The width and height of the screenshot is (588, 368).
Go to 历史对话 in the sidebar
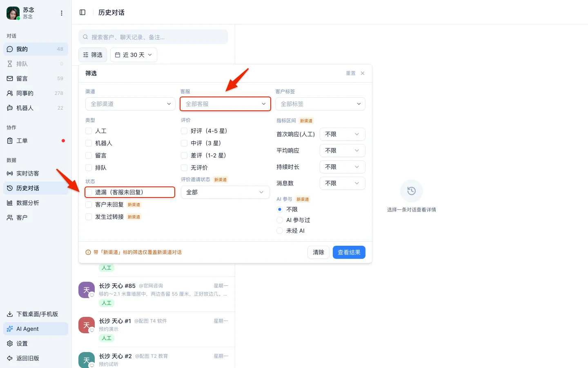tap(36, 188)
